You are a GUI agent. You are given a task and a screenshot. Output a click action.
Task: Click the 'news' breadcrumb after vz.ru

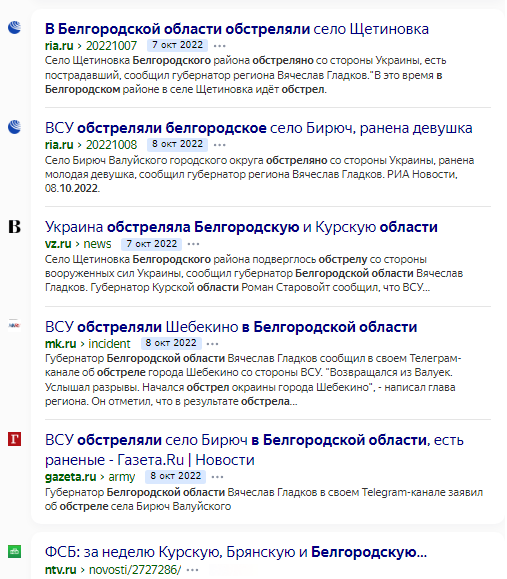coord(97,244)
